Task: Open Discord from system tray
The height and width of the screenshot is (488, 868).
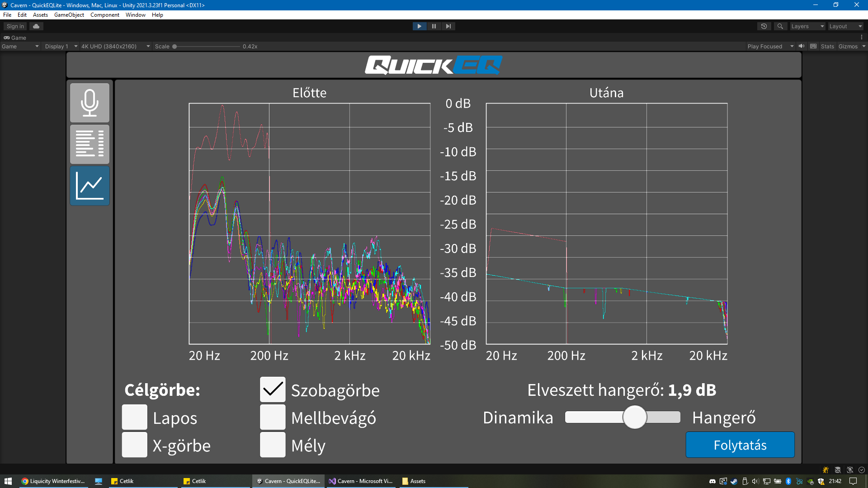Action: tap(712, 481)
